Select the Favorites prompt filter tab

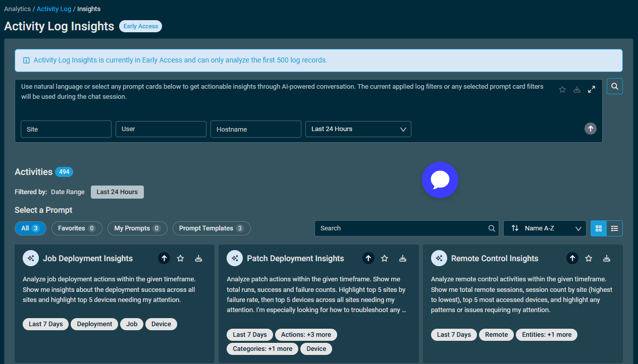[x=77, y=228]
